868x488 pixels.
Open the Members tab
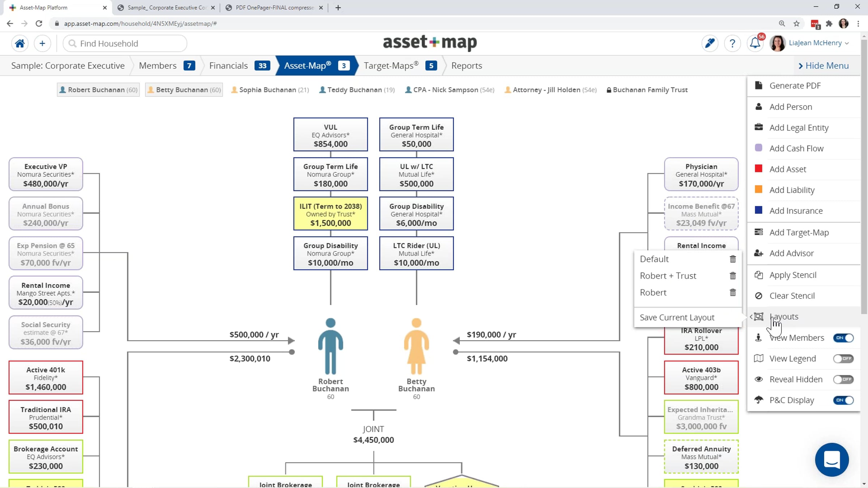pos(167,66)
